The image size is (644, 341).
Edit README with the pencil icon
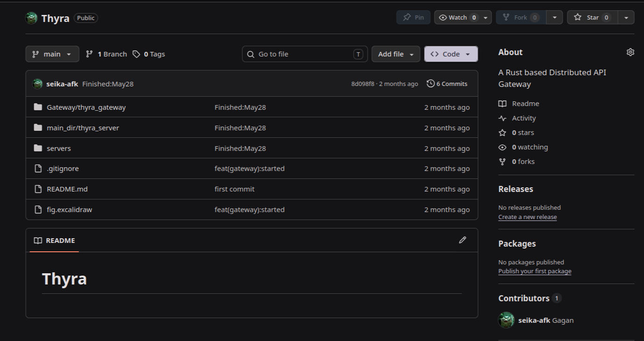(463, 240)
